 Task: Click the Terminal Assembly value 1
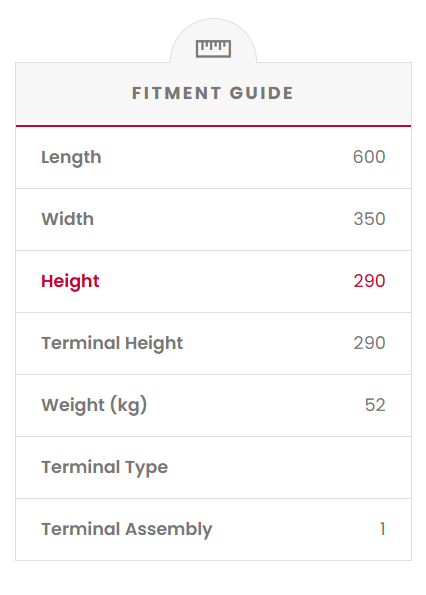pyautogui.click(x=382, y=529)
